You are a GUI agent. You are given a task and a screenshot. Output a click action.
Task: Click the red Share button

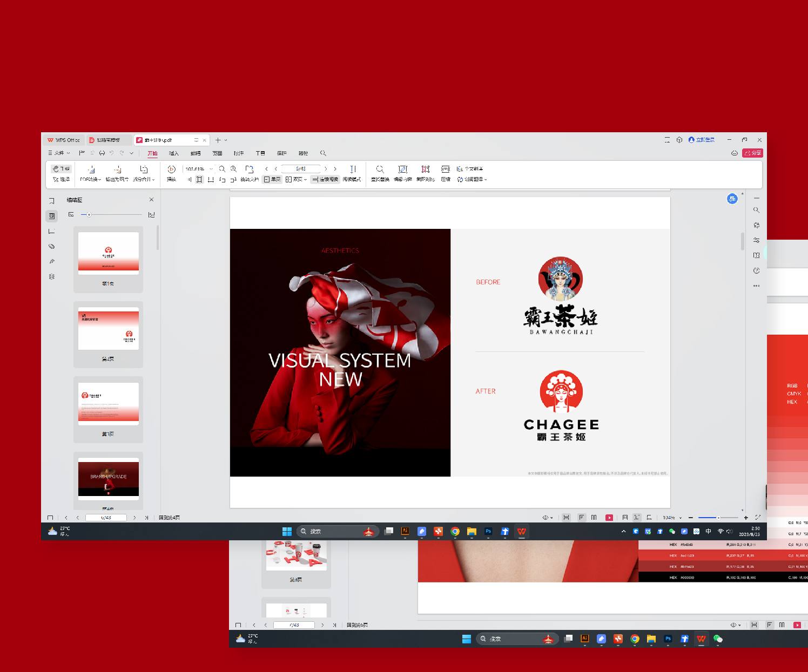[752, 153]
